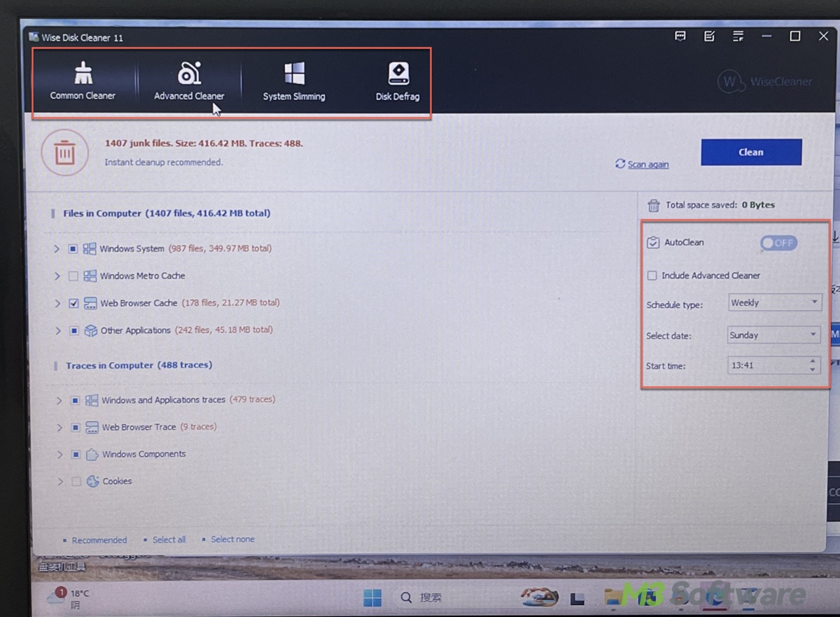The height and width of the screenshot is (617, 840).
Task: Check the Cookies checkbox
Action: [x=76, y=482]
